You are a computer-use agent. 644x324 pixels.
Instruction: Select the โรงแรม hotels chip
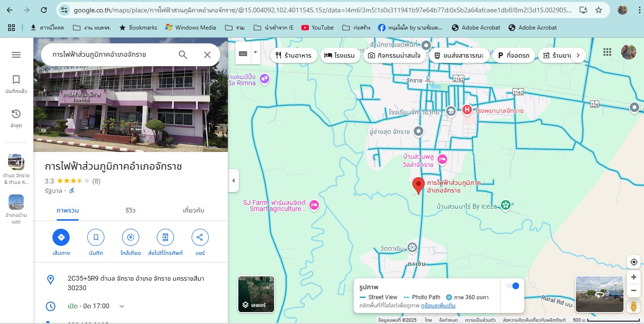339,55
